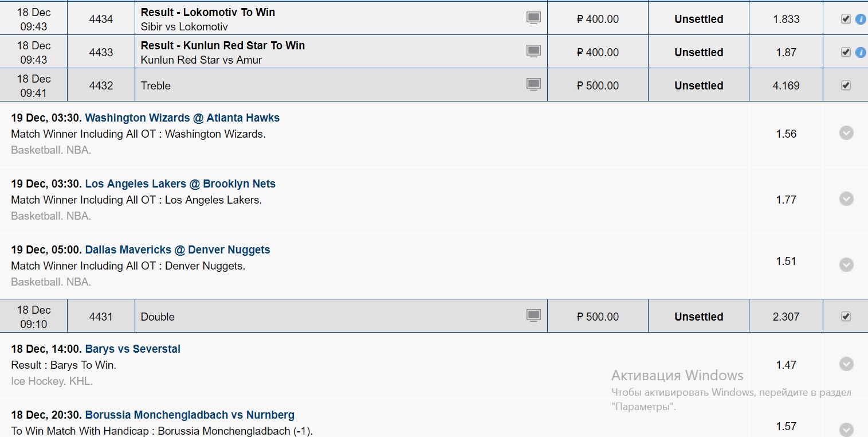Click monitor icon in Double bet row
Viewport: 868px width, 437px height.
(x=533, y=315)
